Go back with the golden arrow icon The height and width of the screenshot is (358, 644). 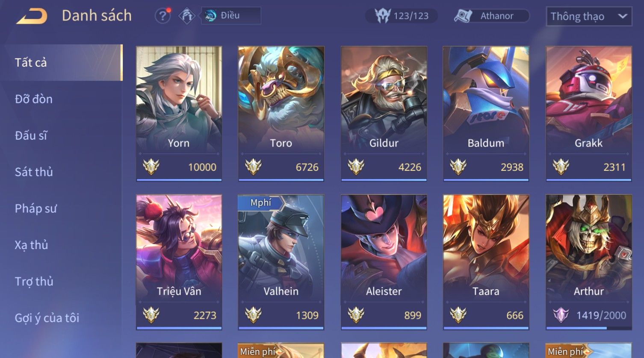click(x=32, y=16)
